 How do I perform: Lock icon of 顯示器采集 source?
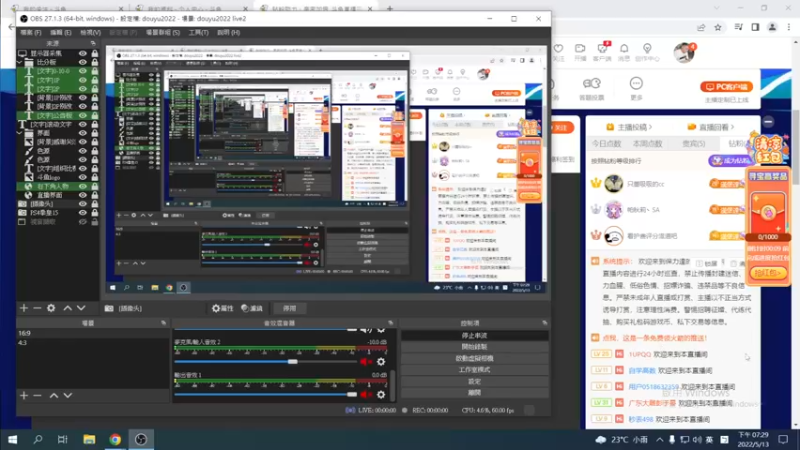(x=94, y=53)
